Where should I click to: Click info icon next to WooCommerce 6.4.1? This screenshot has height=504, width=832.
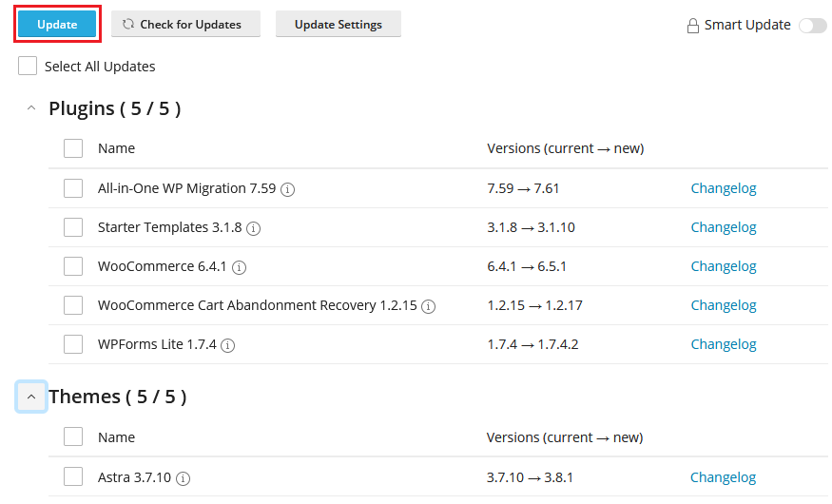(x=240, y=267)
